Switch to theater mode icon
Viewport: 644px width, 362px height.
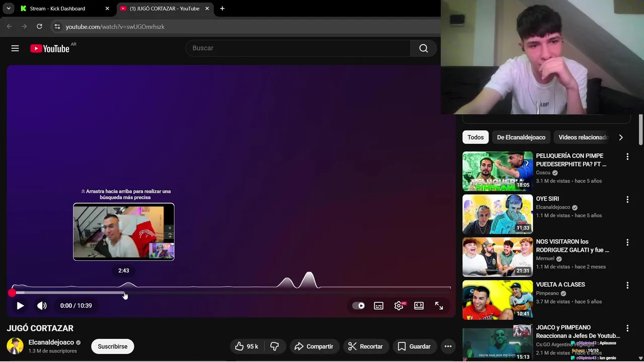(419, 306)
